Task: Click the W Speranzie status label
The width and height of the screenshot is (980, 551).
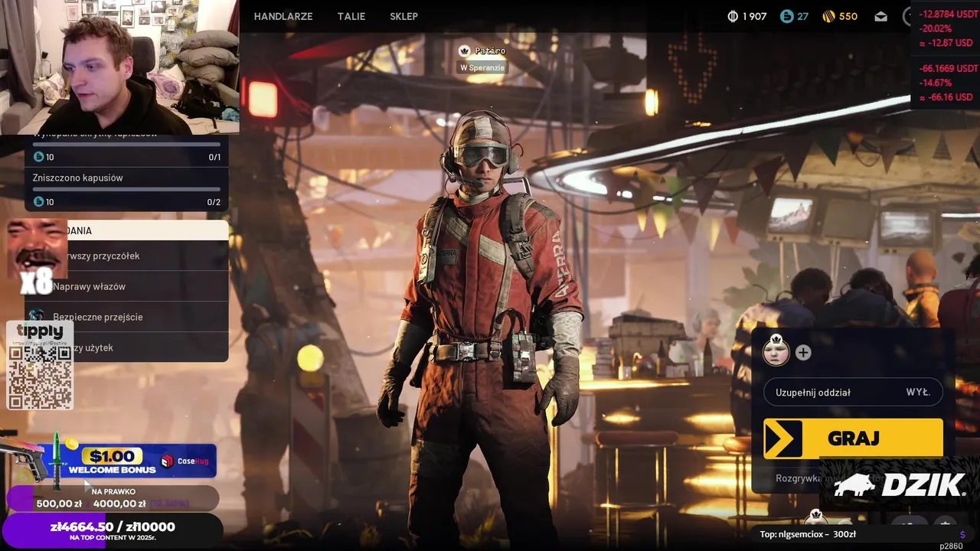Action: coord(482,67)
